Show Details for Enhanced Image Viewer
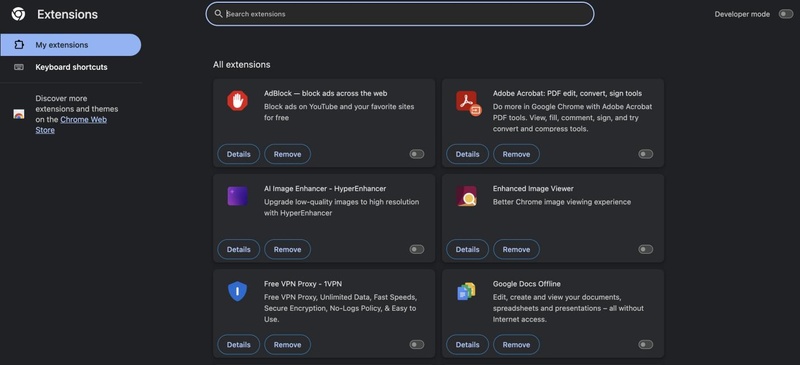The height and width of the screenshot is (365, 800). [x=467, y=249]
